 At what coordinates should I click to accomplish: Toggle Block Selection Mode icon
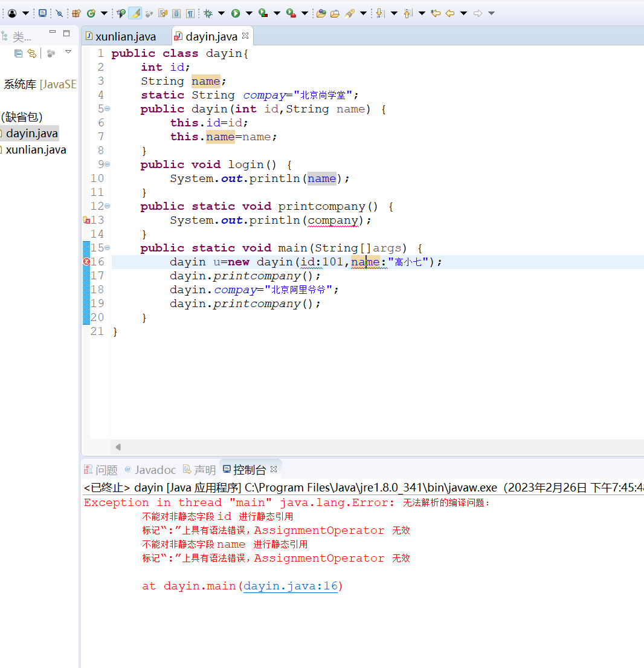point(176,13)
